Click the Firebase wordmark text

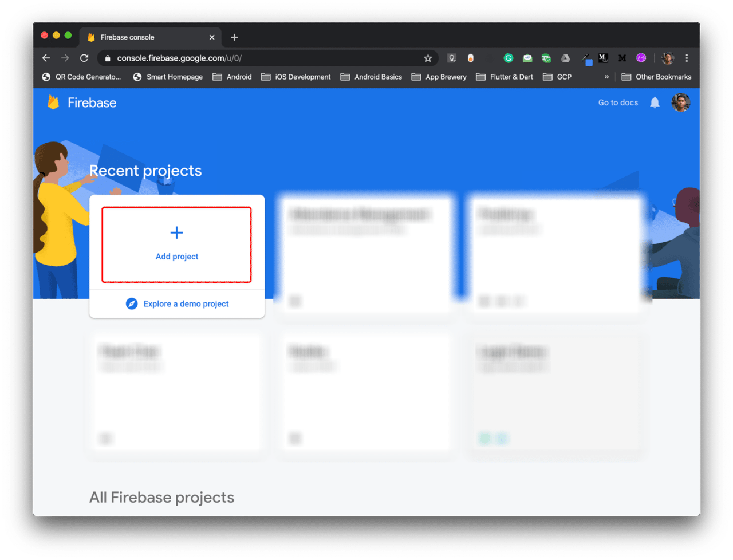[x=92, y=102]
